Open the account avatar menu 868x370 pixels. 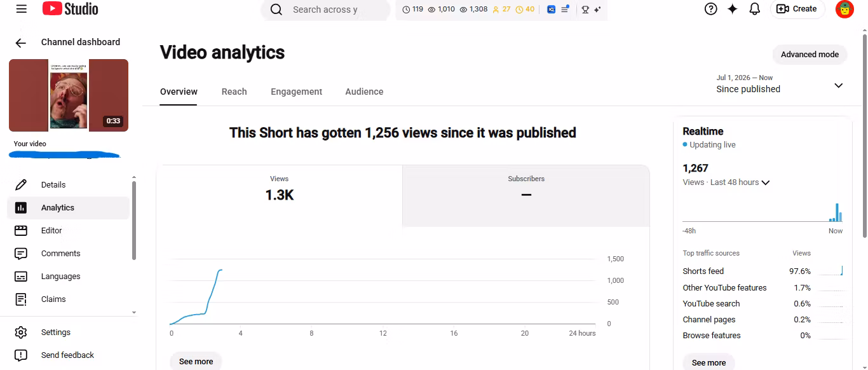coord(844,9)
